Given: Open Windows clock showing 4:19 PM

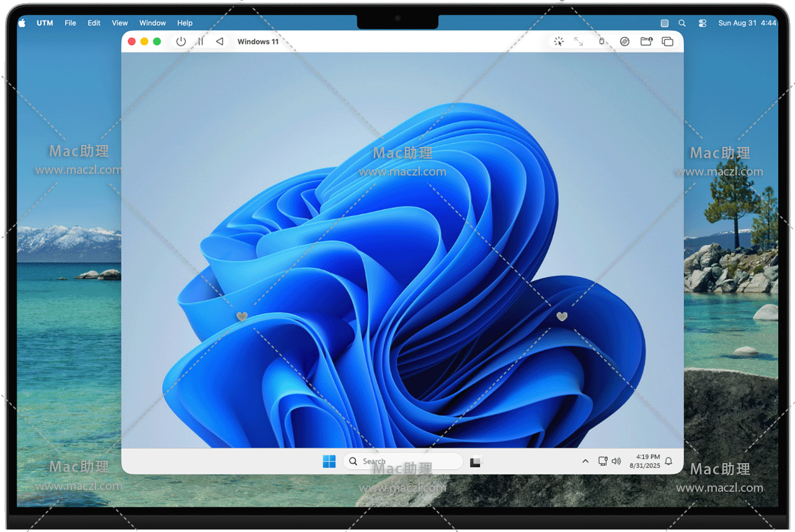Looking at the screenshot, I should [x=646, y=461].
